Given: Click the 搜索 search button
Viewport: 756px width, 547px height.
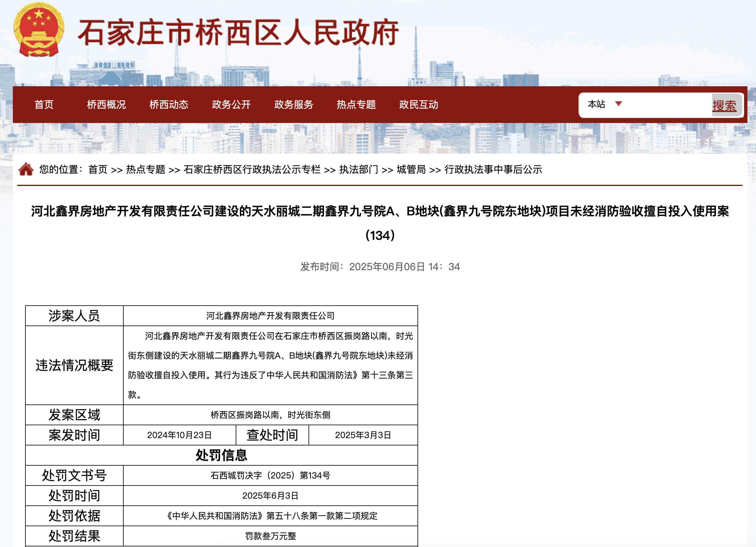Looking at the screenshot, I should 724,106.
